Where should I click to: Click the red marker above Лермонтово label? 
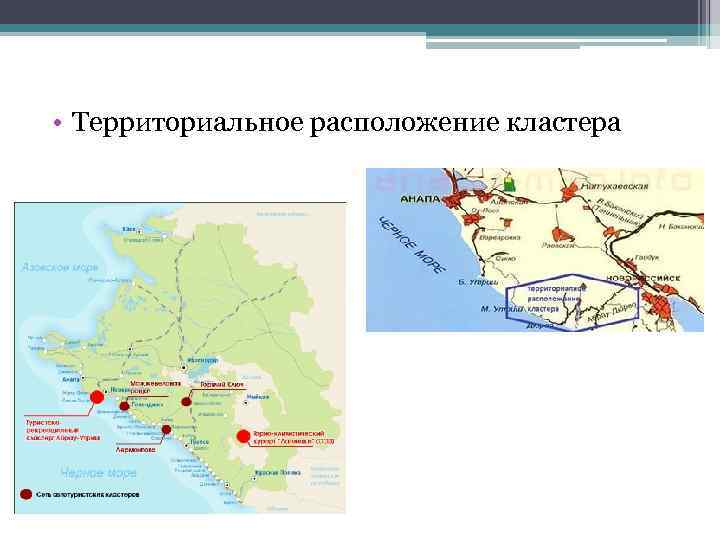click(166, 430)
